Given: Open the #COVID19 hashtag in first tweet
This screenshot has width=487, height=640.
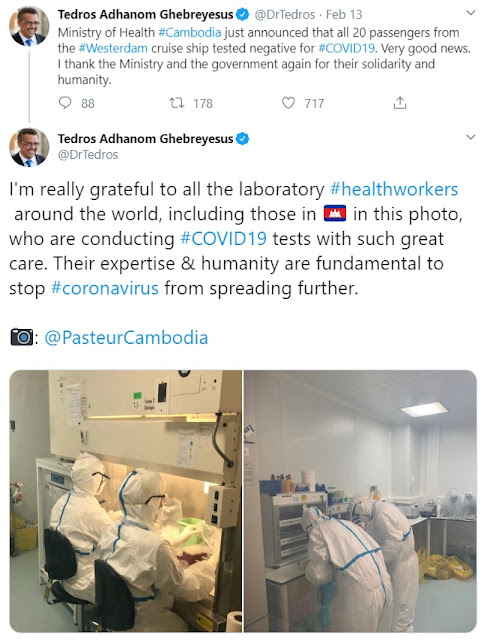Looking at the screenshot, I should pyautogui.click(x=346, y=48).
